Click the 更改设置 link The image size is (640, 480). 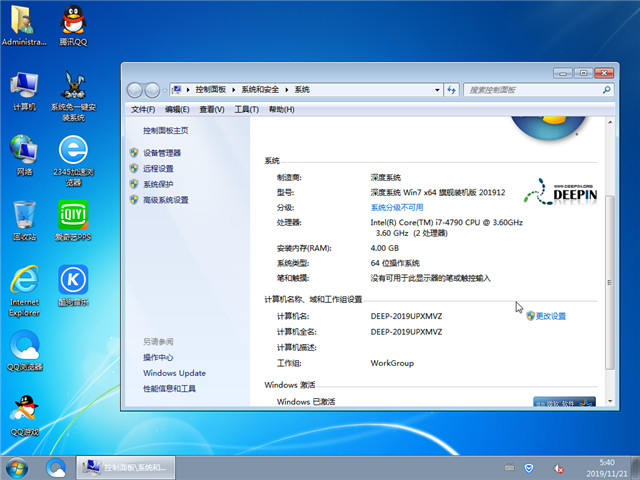(551, 316)
